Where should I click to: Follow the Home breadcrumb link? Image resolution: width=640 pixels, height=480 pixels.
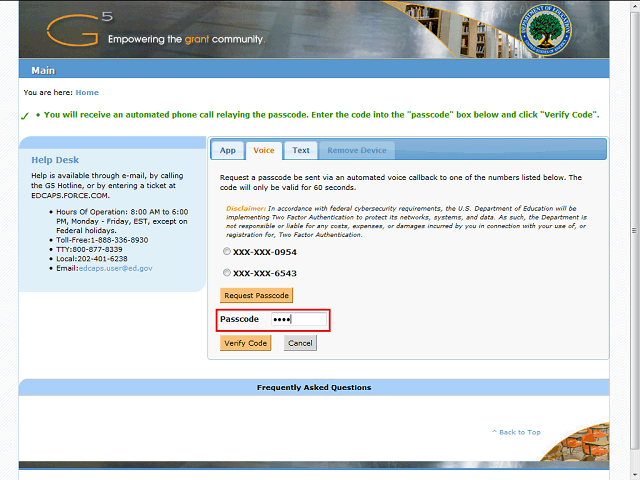pyautogui.click(x=87, y=93)
